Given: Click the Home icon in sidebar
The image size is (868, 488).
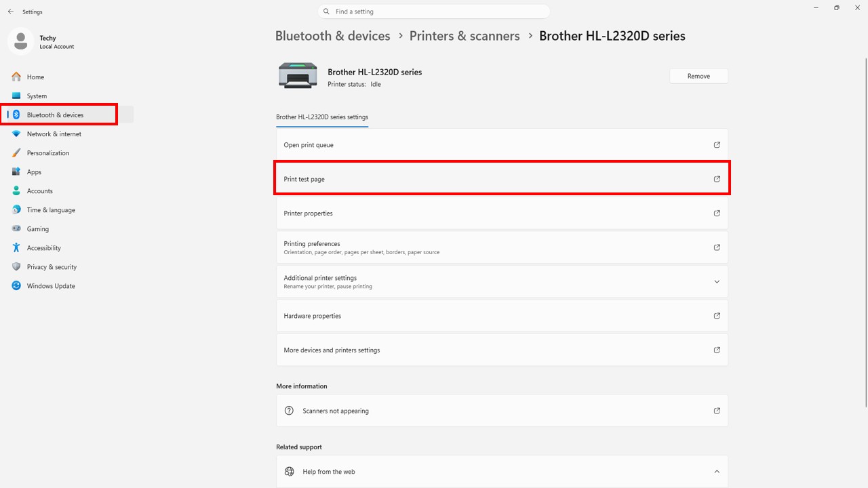Looking at the screenshot, I should point(16,77).
